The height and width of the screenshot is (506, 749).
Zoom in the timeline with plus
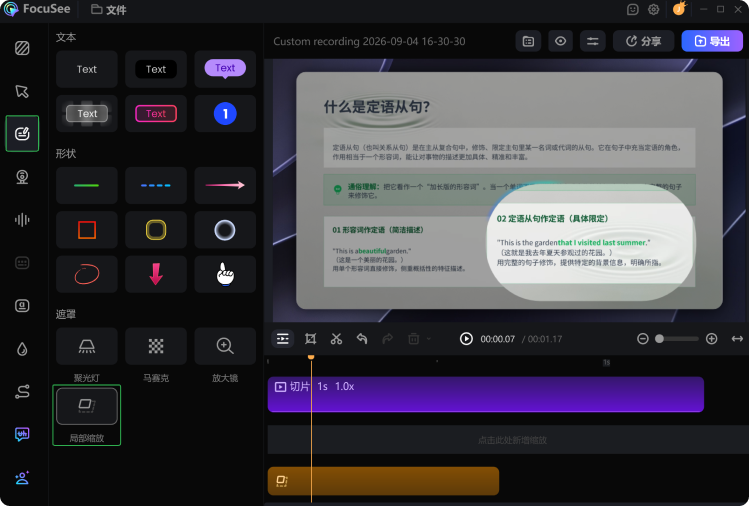point(711,339)
